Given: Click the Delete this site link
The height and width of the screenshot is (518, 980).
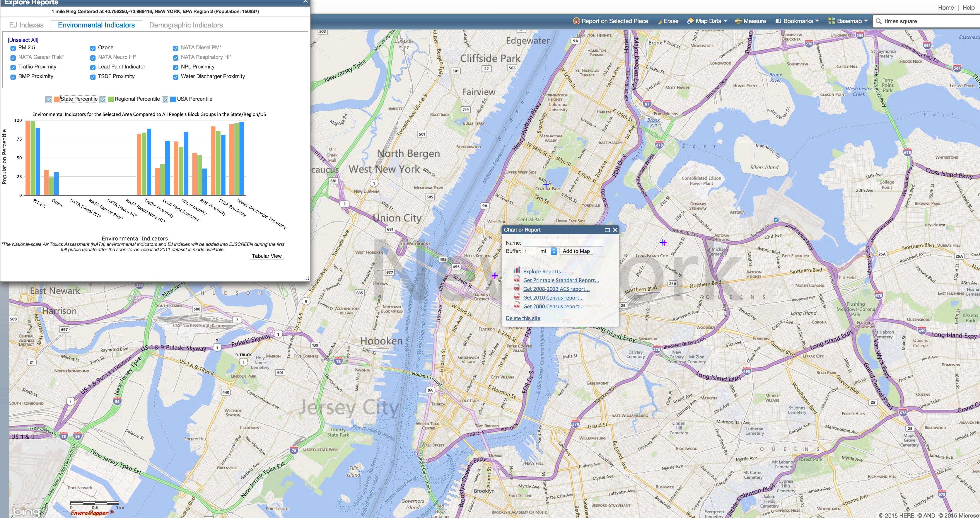Looking at the screenshot, I should click(x=523, y=318).
